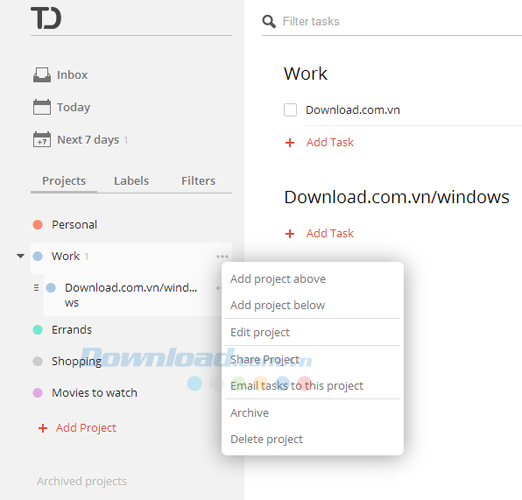This screenshot has height=500, width=522.
Task: Choose Email tasks to this project
Action: (297, 386)
